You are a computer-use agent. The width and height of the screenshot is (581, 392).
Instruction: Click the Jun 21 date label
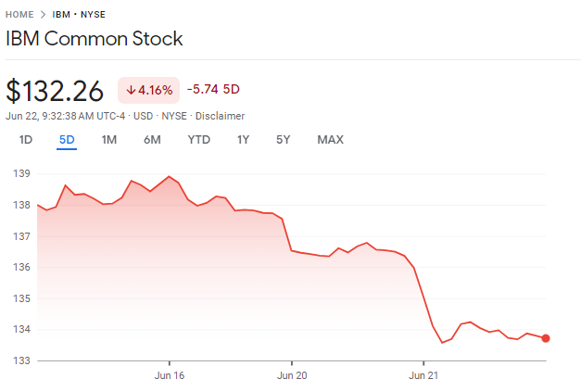click(423, 375)
